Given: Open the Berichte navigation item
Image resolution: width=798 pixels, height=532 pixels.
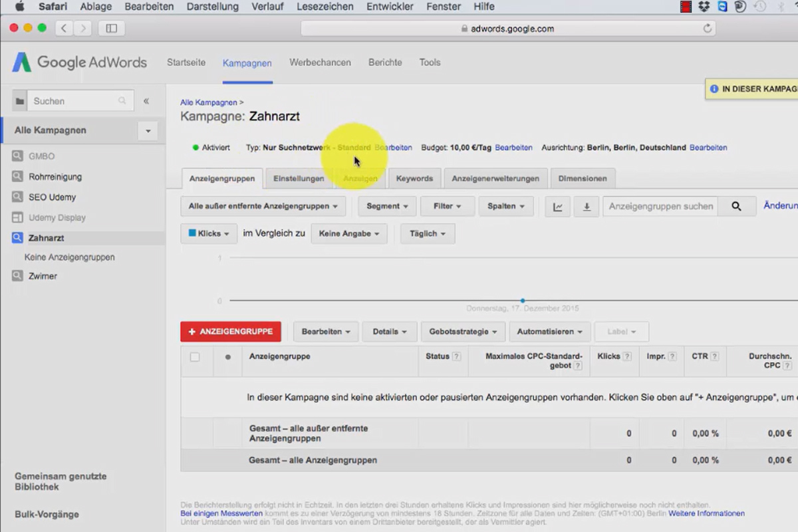Looking at the screenshot, I should (385, 63).
